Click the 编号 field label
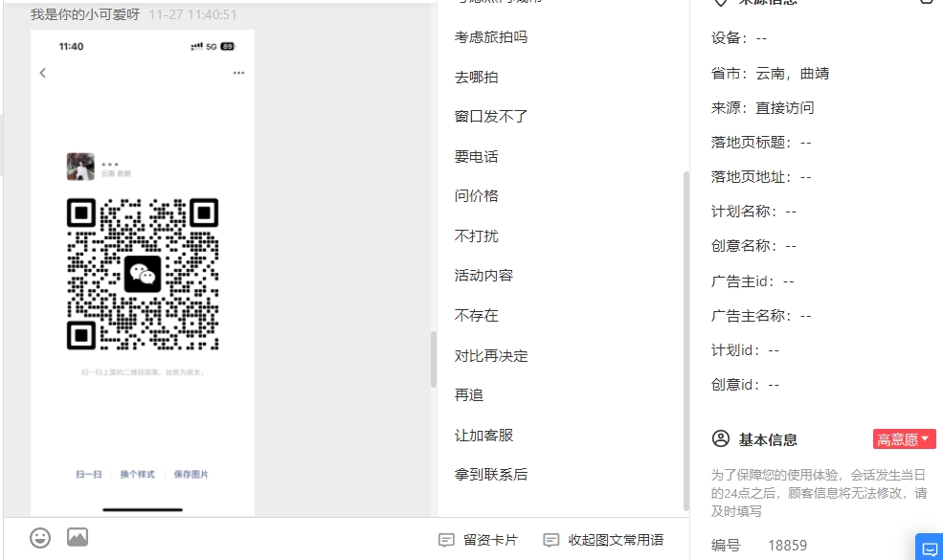 (x=726, y=546)
